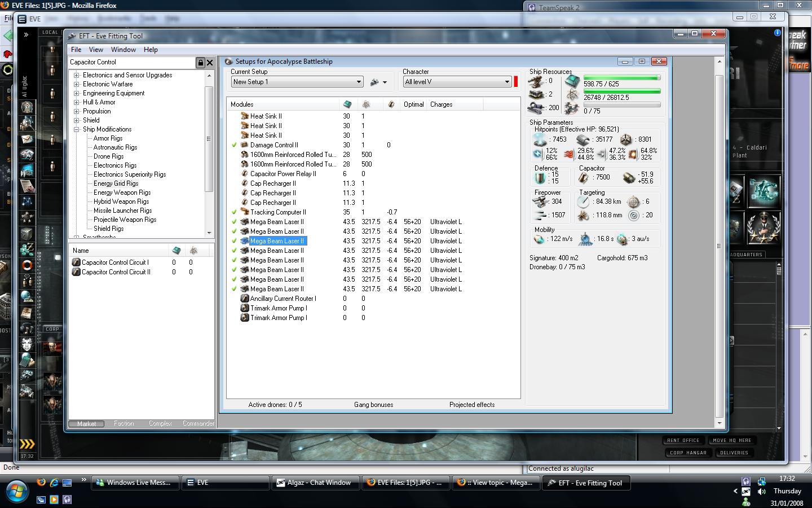
Task: Select the Energy Grid Rigs tree item
Action: (116, 183)
